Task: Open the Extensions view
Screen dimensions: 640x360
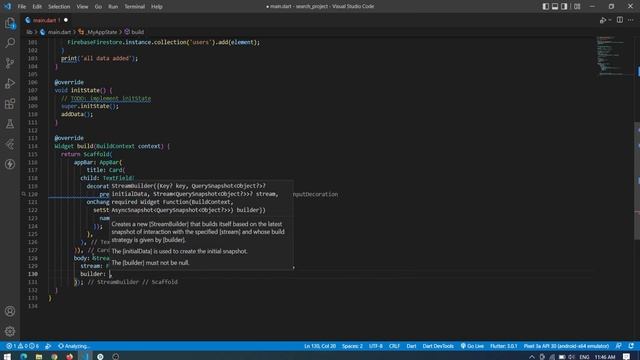Action: pyautogui.click(x=10, y=104)
